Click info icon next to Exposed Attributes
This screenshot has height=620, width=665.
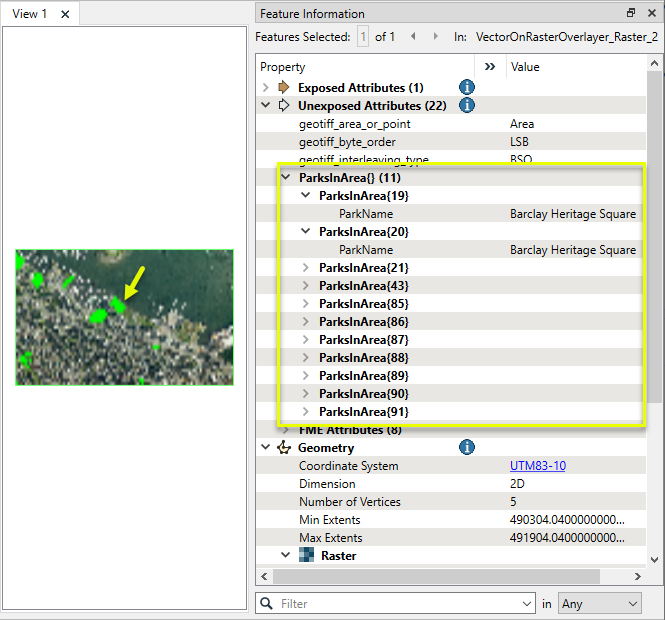tap(466, 88)
